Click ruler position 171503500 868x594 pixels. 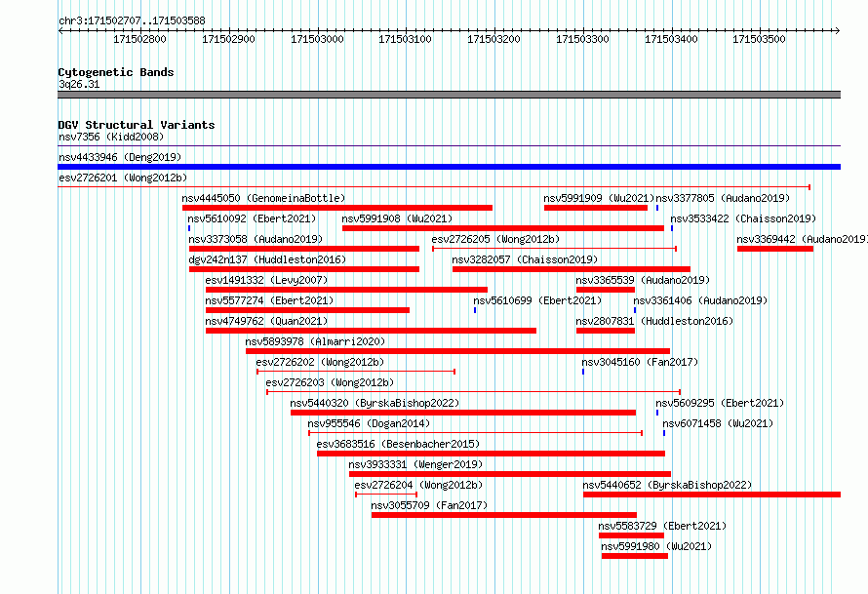coord(760,39)
